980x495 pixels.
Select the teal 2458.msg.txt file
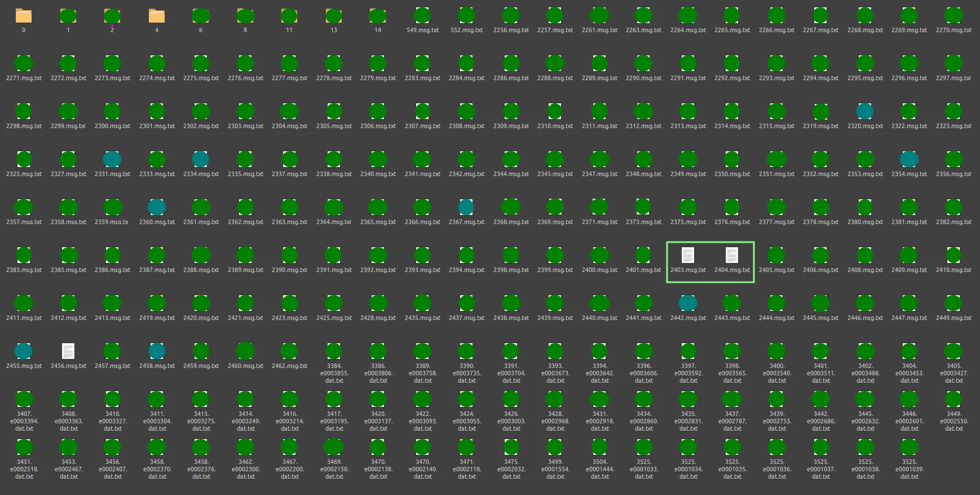click(x=157, y=352)
